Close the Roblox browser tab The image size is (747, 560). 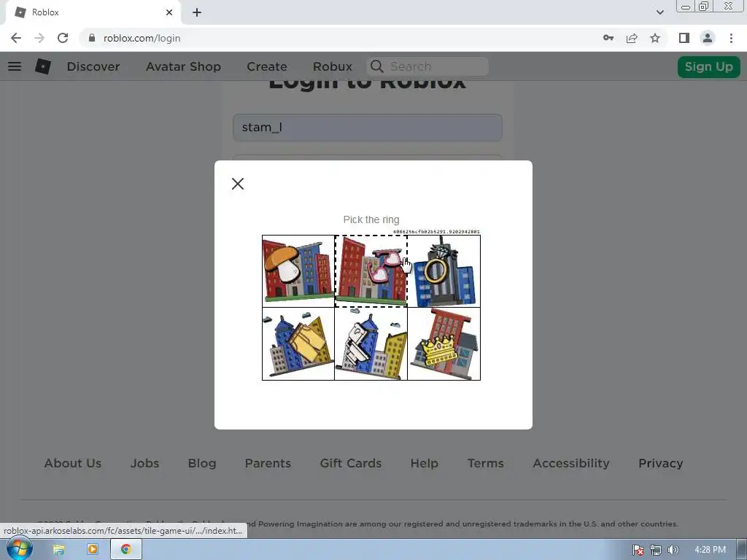click(x=169, y=12)
